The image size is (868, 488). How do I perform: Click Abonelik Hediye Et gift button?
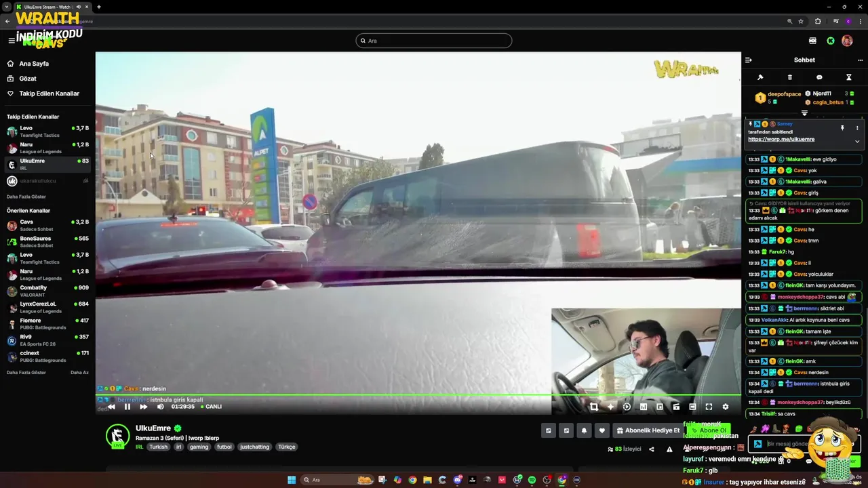pos(648,430)
